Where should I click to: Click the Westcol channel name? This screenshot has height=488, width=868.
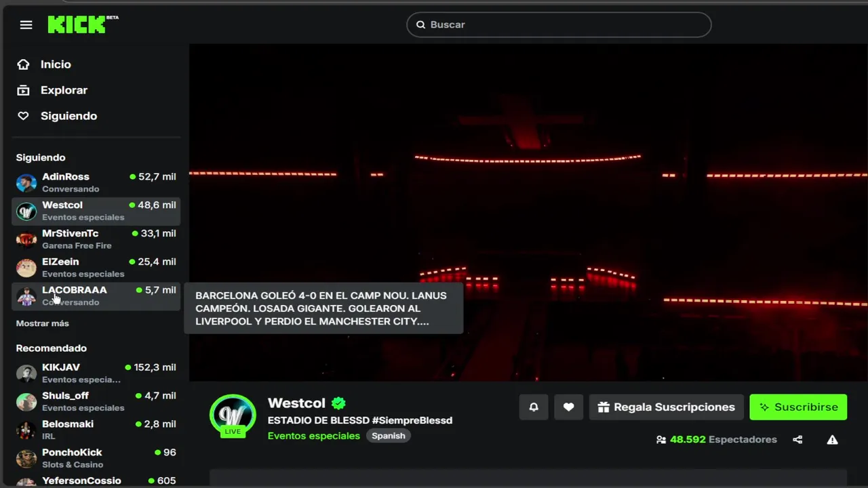tap(296, 403)
